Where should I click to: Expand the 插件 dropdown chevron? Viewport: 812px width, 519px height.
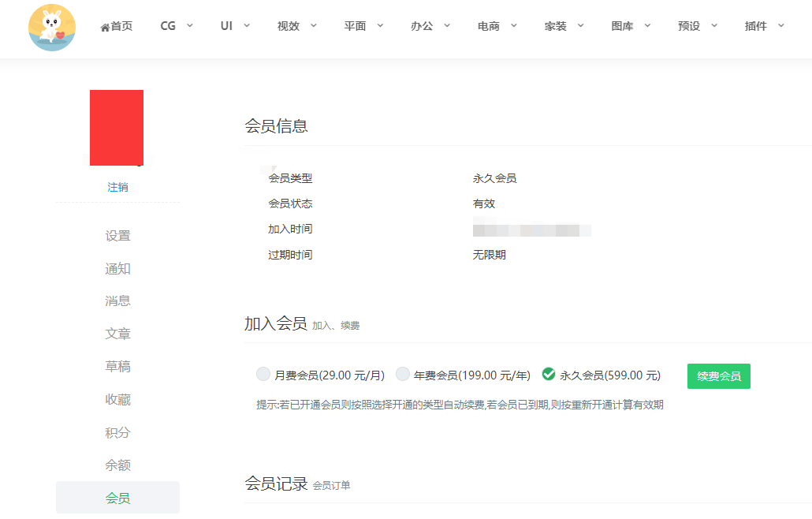(x=781, y=25)
